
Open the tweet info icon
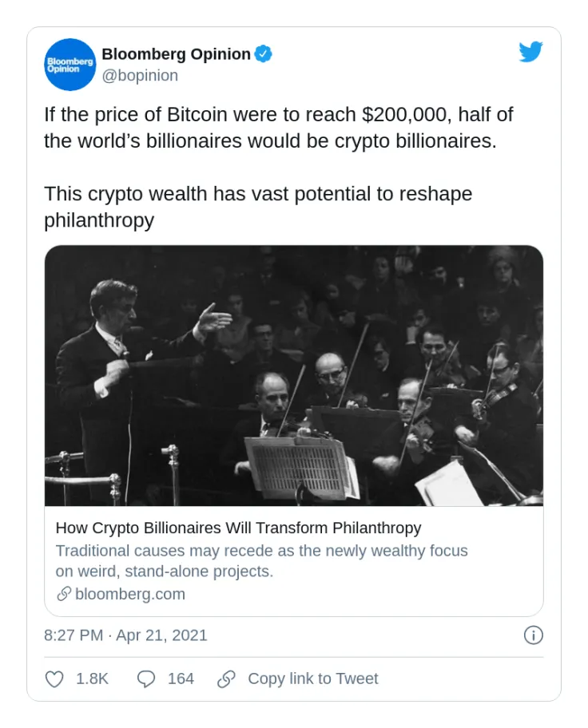[x=533, y=635]
